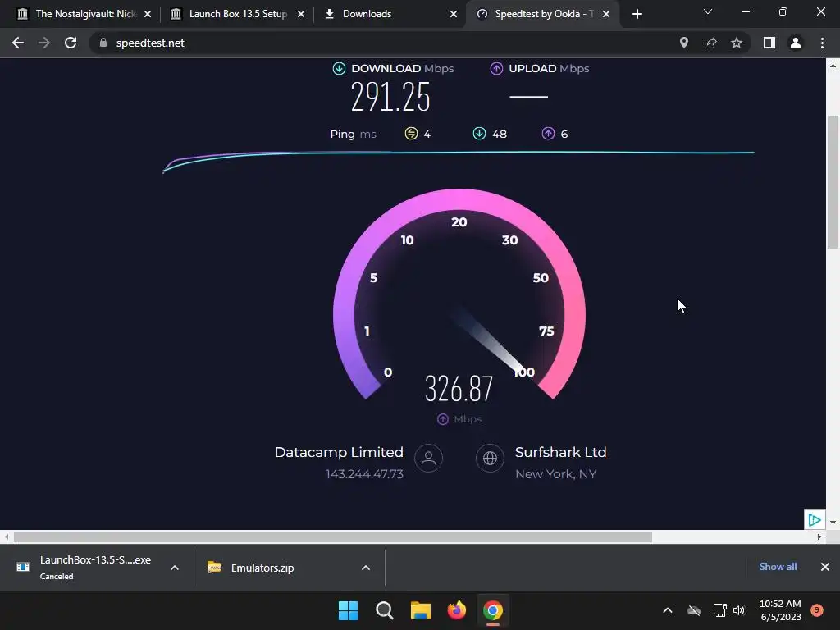Open Windows taskbar search
Screen dimensions: 840x630
tap(384, 610)
